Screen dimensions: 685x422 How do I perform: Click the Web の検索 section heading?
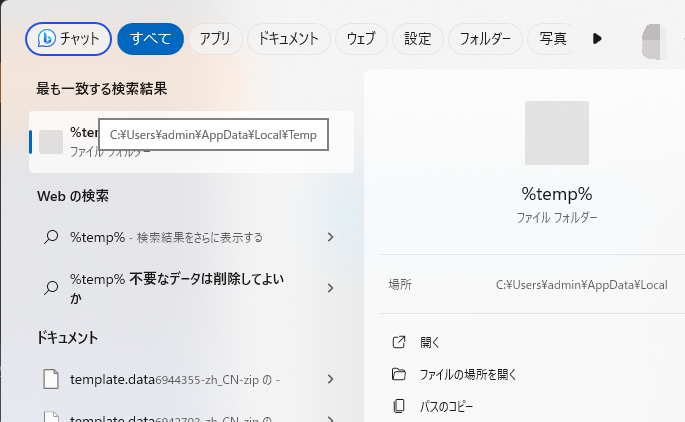[x=73, y=196]
